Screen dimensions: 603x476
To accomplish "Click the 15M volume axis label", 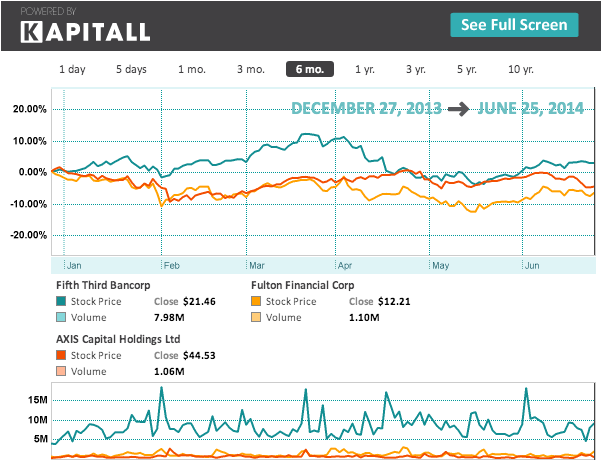I will (38, 400).
